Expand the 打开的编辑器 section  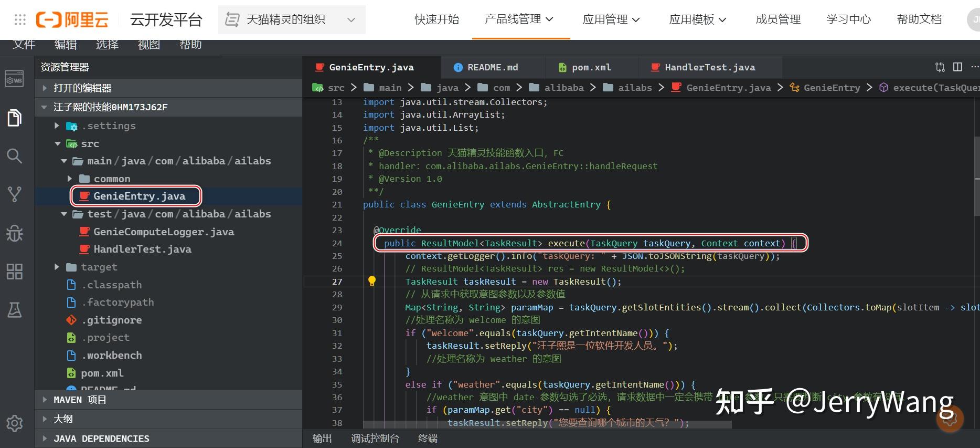click(x=168, y=88)
